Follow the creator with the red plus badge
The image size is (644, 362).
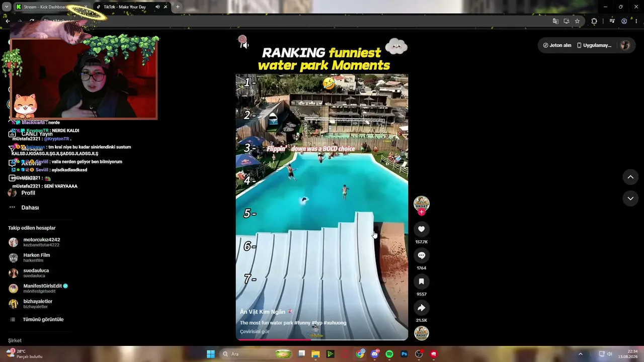pos(422,212)
